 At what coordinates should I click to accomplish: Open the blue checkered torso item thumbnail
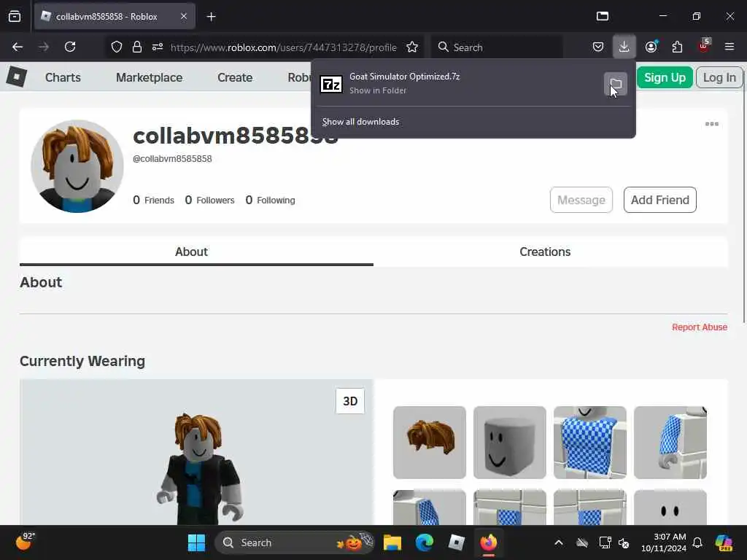[589, 443]
